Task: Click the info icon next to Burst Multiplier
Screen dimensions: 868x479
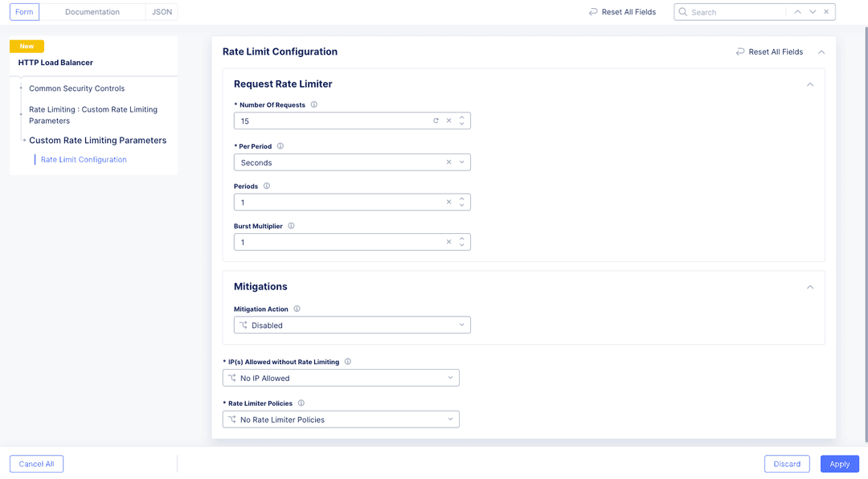Action: point(290,225)
